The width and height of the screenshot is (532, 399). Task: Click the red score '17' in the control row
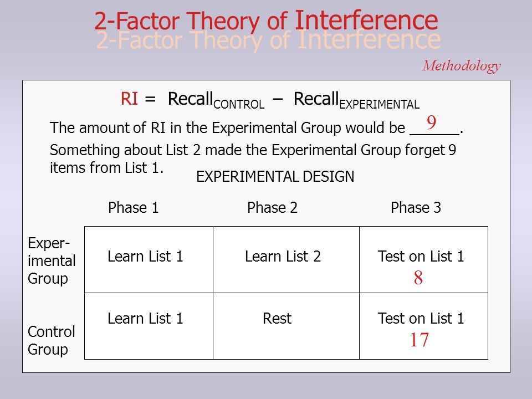coord(420,340)
